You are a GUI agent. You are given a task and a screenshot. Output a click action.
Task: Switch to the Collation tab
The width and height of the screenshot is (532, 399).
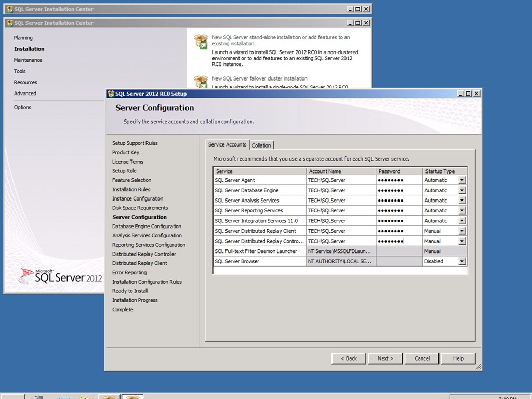click(x=261, y=145)
